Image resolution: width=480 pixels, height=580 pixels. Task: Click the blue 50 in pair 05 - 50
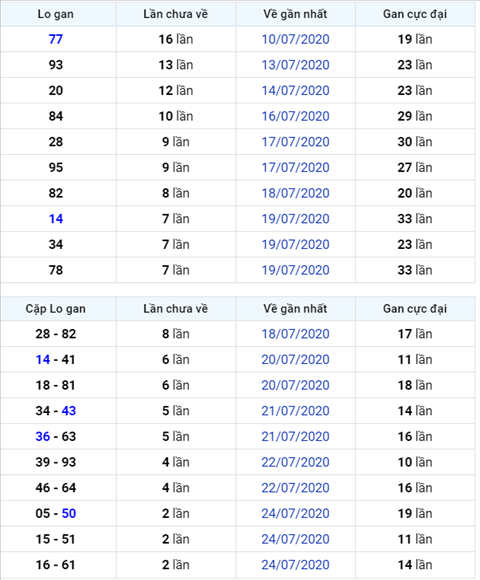click(x=69, y=513)
